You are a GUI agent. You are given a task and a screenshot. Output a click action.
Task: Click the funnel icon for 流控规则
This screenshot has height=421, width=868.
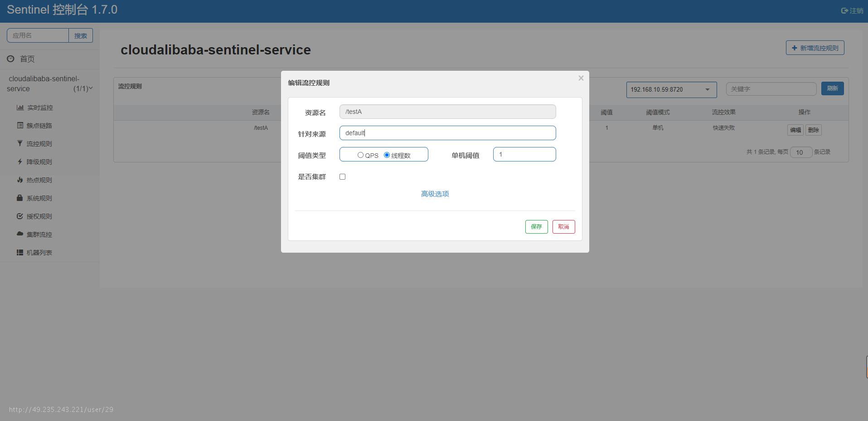tap(20, 143)
